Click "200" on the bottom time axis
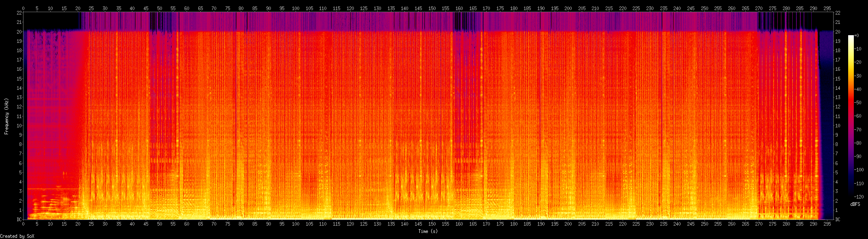Viewport: 868px width, 239px height. pos(568,224)
